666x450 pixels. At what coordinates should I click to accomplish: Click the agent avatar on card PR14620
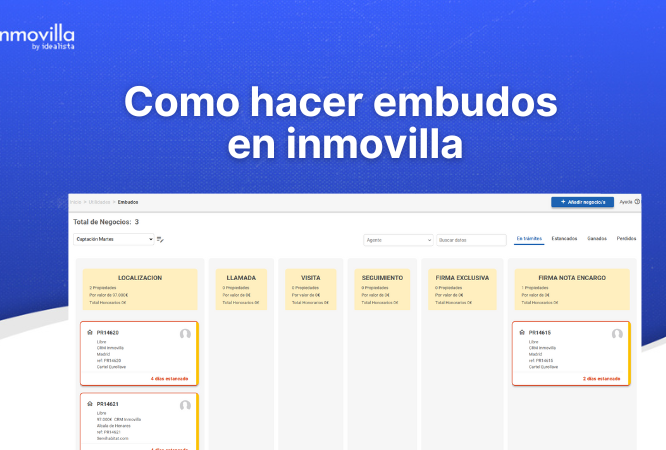[x=185, y=334]
